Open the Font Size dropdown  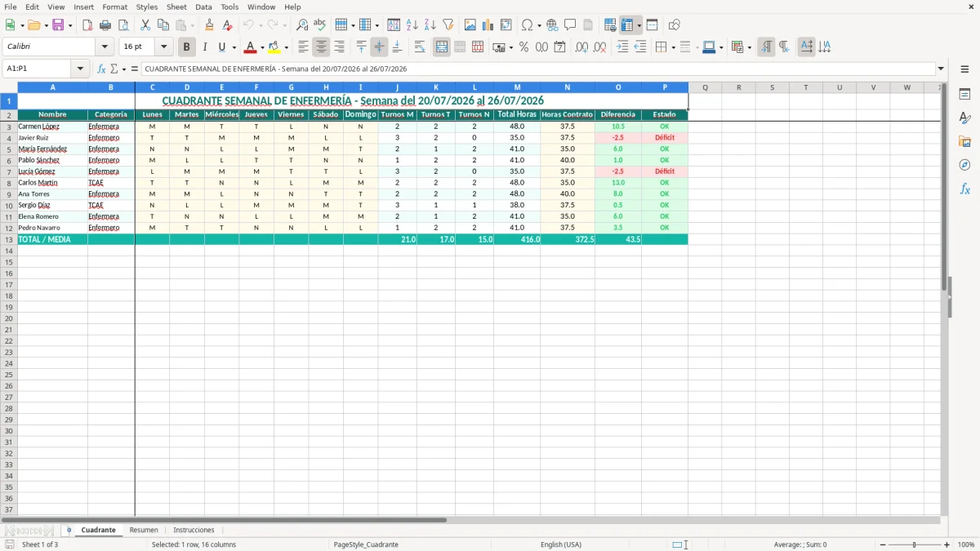[x=163, y=47]
